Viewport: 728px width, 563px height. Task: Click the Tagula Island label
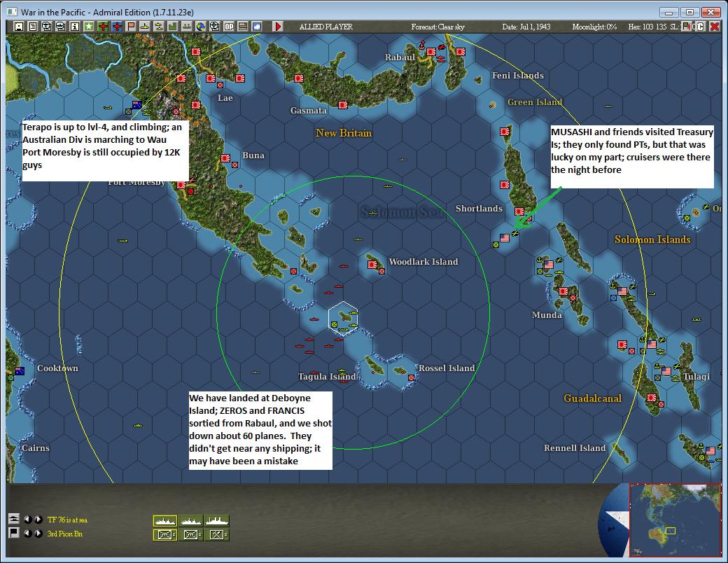click(x=327, y=376)
